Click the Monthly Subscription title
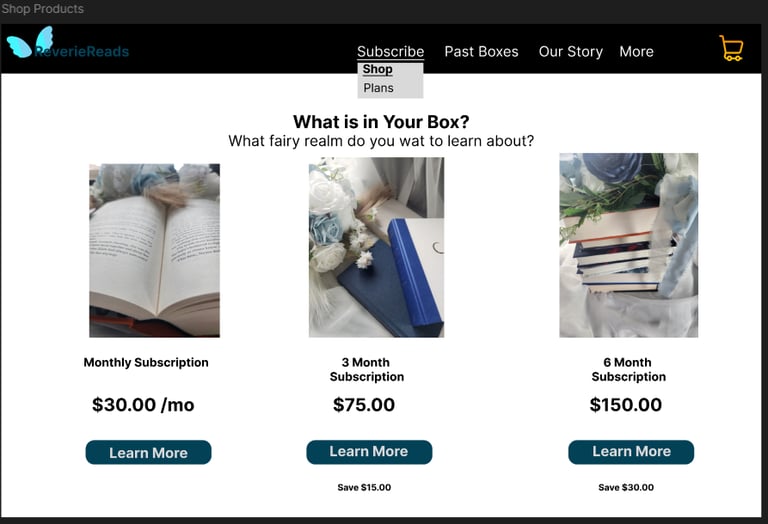The height and width of the screenshot is (524, 768). 146,362
